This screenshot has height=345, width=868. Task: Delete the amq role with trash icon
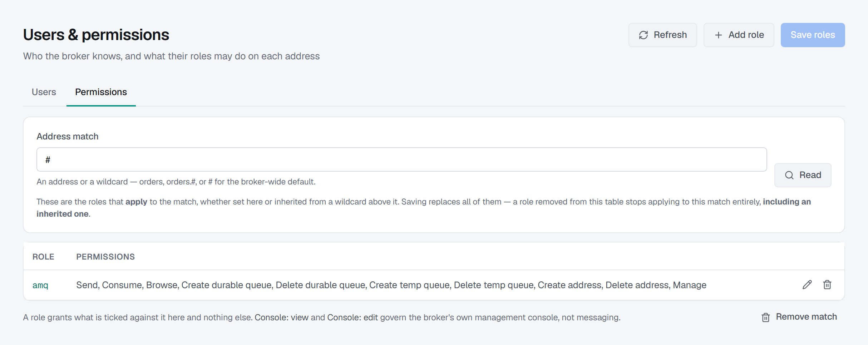pyautogui.click(x=827, y=285)
